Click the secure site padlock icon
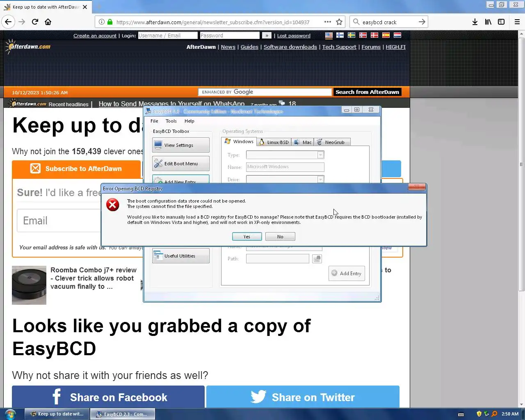The image size is (525, 420). pyautogui.click(x=110, y=22)
